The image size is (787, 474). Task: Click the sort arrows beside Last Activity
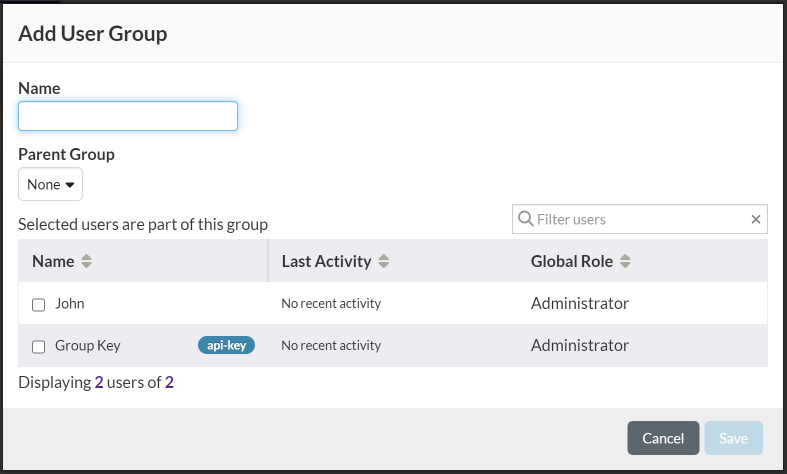383,261
